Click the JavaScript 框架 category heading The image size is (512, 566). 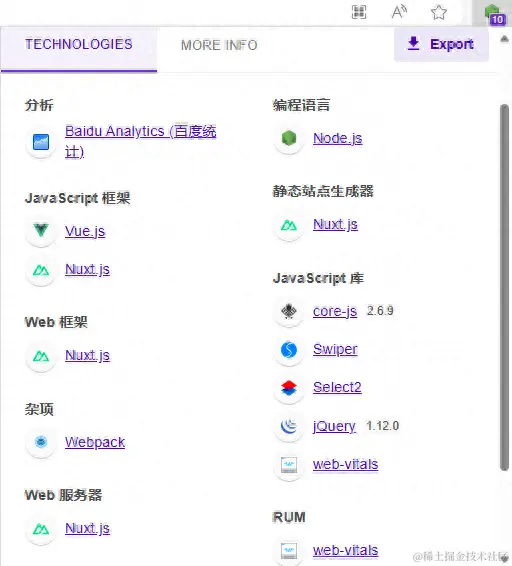pyautogui.click(x=78, y=198)
